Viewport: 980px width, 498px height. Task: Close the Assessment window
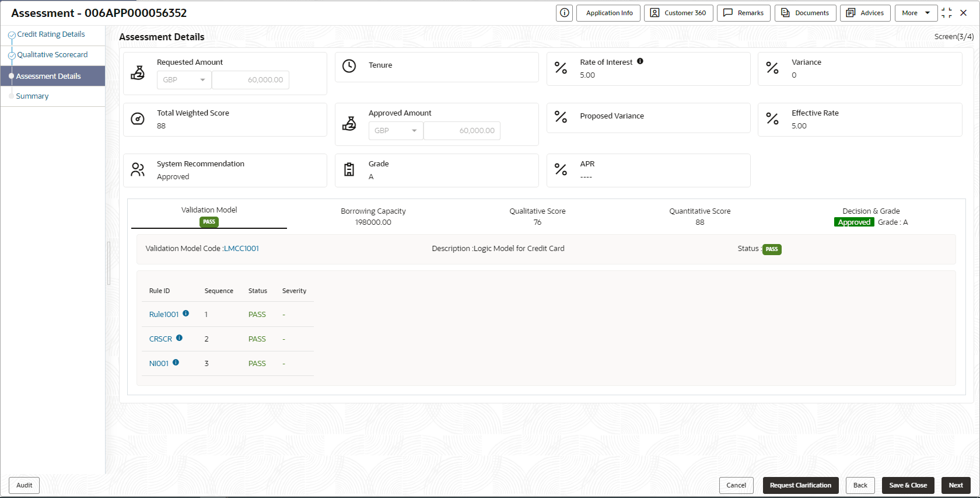point(964,13)
